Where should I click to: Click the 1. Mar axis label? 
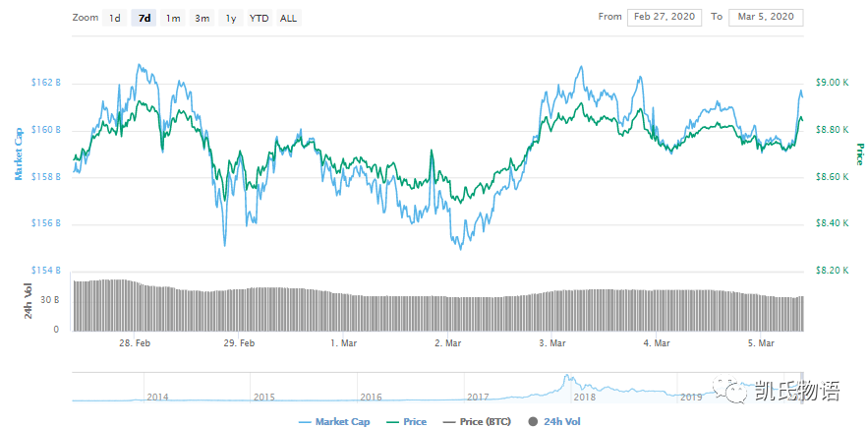point(343,343)
